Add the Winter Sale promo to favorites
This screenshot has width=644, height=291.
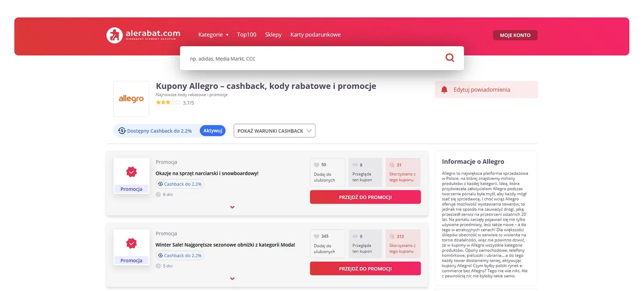pos(328,244)
